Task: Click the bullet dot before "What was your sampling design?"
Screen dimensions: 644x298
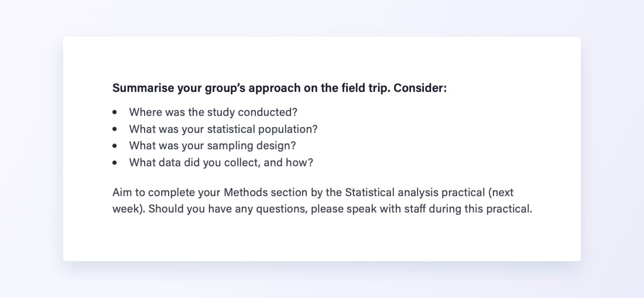Action: pos(115,146)
